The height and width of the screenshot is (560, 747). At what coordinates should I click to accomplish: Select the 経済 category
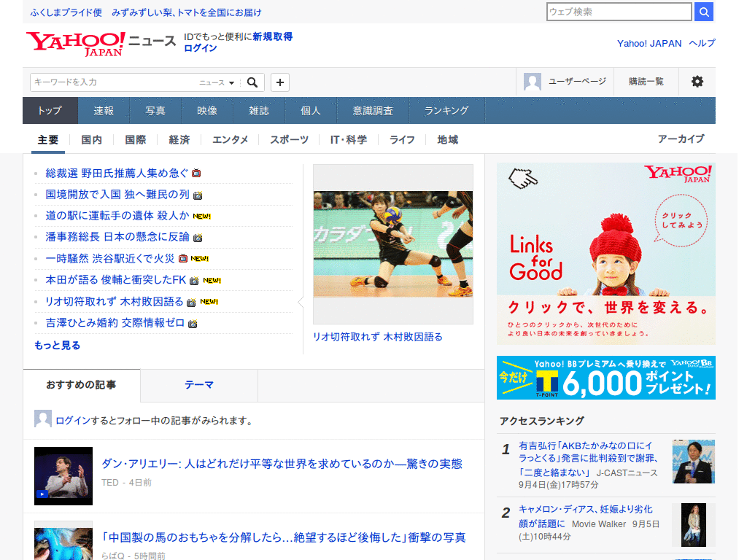point(179,140)
